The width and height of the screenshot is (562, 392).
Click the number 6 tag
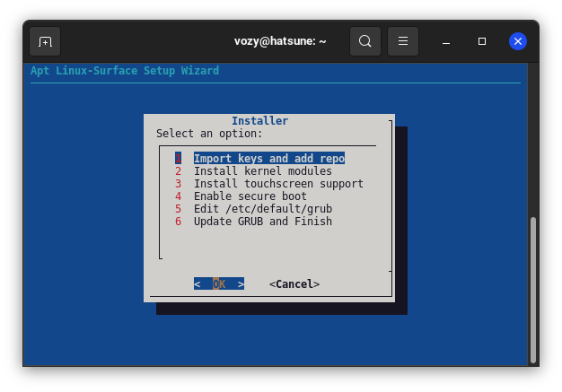[178, 222]
